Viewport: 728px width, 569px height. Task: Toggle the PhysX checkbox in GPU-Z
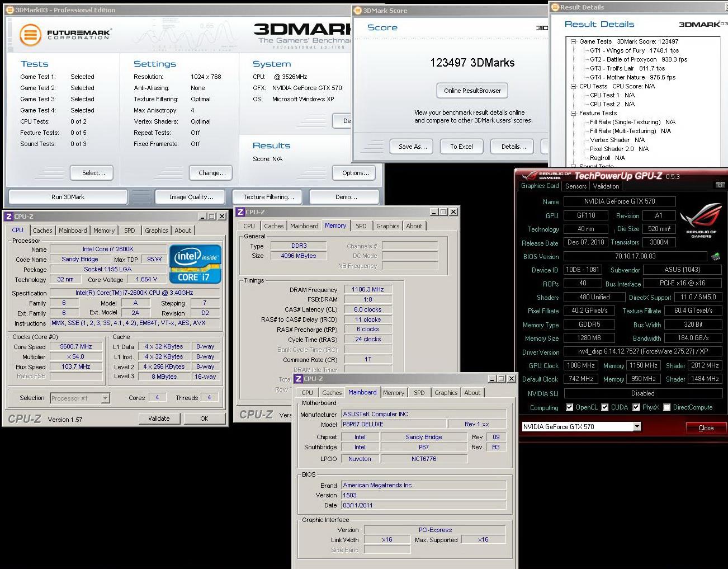click(636, 407)
